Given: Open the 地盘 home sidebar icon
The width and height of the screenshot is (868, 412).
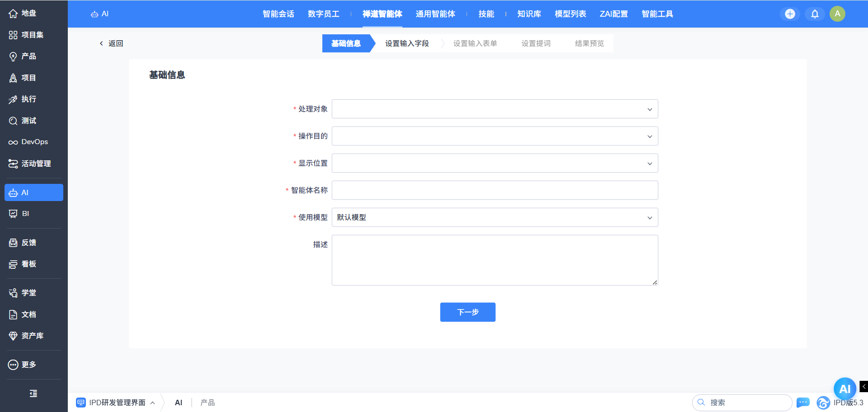Looking at the screenshot, I should (x=33, y=14).
